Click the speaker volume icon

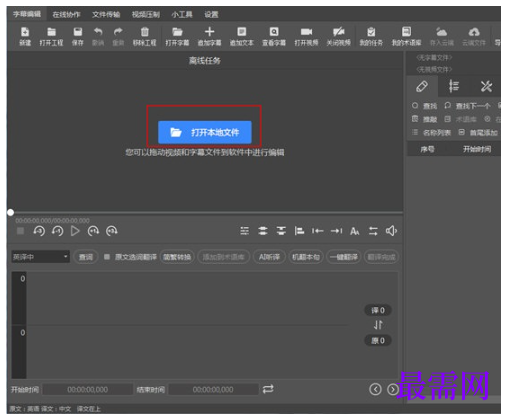click(x=391, y=231)
